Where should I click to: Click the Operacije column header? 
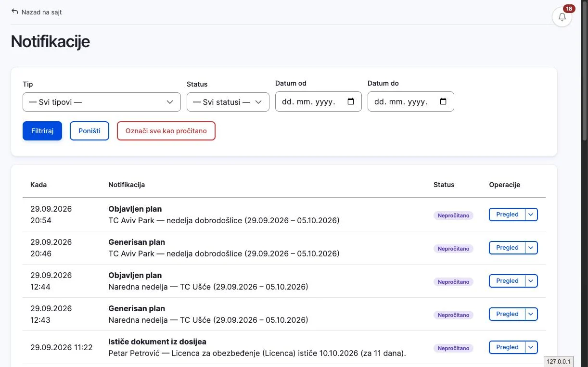coord(505,185)
